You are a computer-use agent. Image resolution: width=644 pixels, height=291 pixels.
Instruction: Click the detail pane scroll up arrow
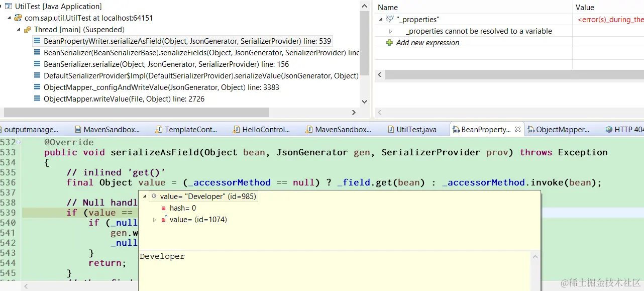(535, 257)
